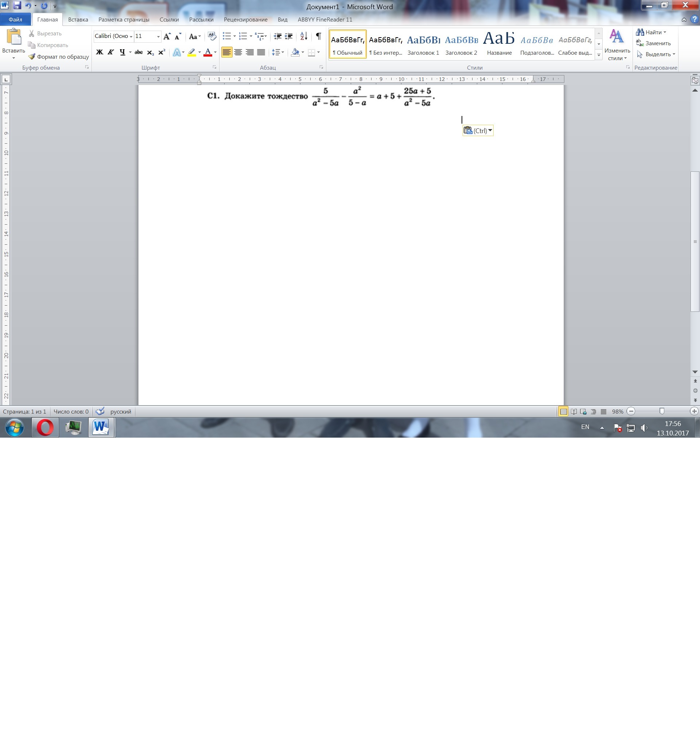Click the paragraph shading paint bucket icon
Image resolution: width=700 pixels, height=752 pixels.
pyautogui.click(x=295, y=52)
